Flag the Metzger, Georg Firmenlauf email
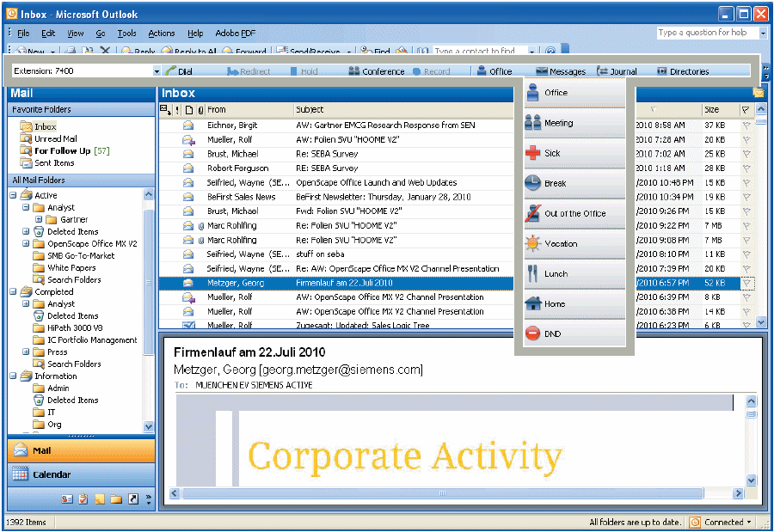The image size is (774, 532). (746, 283)
